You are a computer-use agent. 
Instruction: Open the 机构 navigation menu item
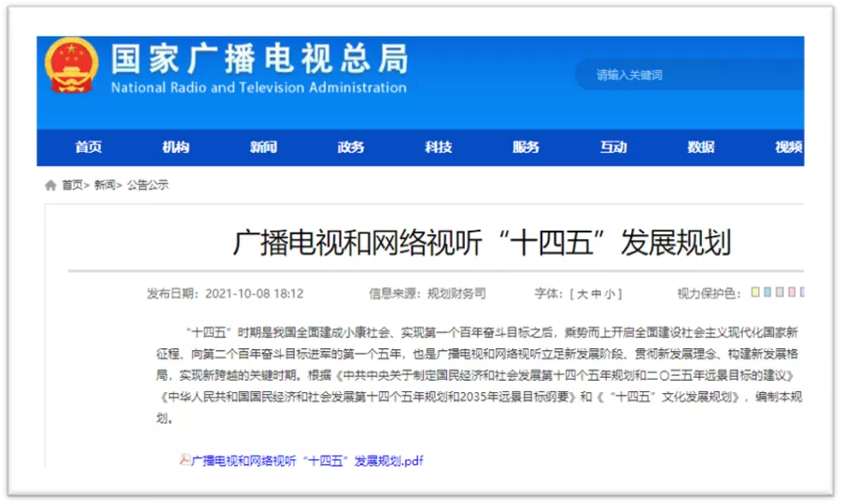[x=175, y=147]
